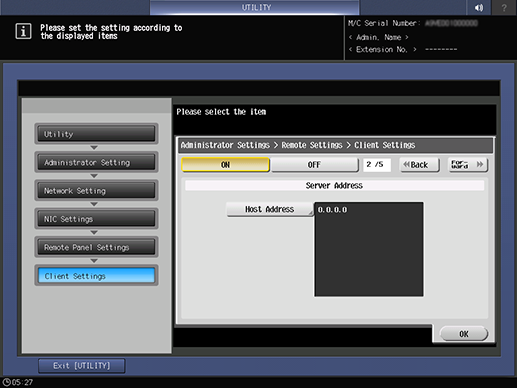Turn client setting OFF
This screenshot has width=517, height=388.
click(314, 165)
